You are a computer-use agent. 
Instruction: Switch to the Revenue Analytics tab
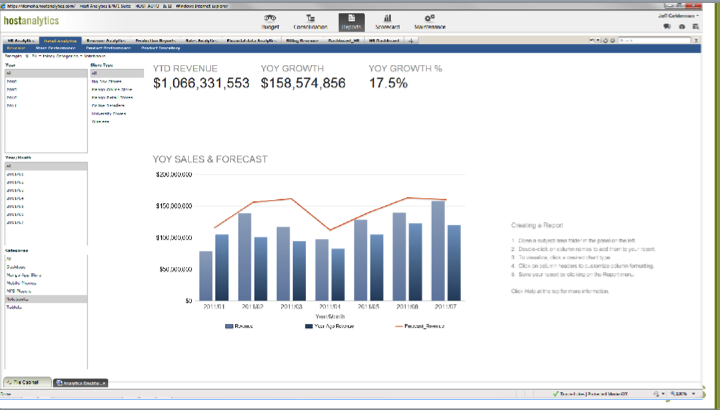click(x=106, y=41)
